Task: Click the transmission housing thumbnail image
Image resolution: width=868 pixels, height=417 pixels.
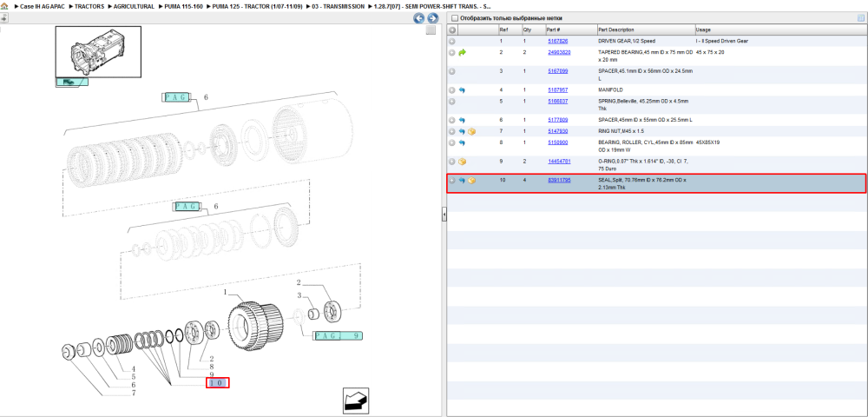Action: point(98,51)
